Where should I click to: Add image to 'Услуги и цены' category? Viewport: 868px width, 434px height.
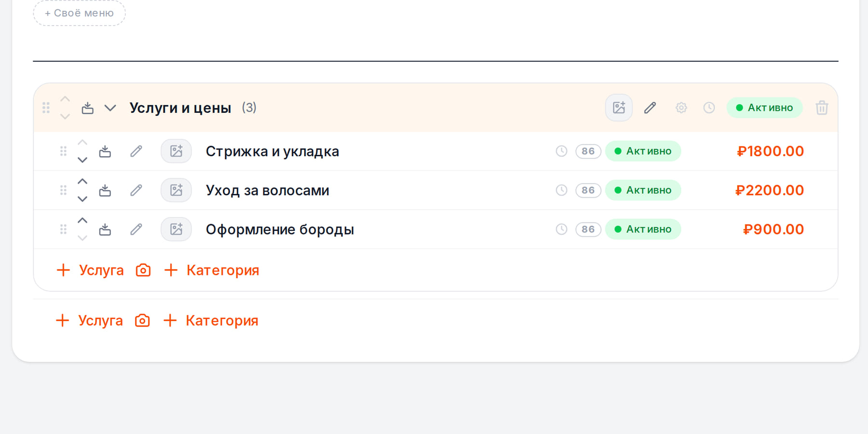(x=619, y=108)
